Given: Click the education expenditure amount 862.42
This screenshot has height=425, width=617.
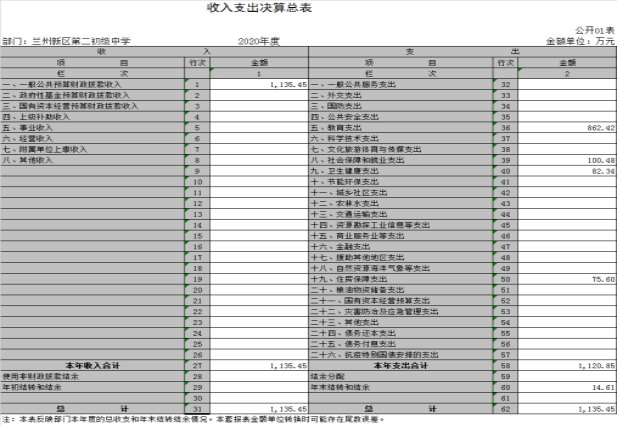Looking at the screenshot, I should [594, 128].
